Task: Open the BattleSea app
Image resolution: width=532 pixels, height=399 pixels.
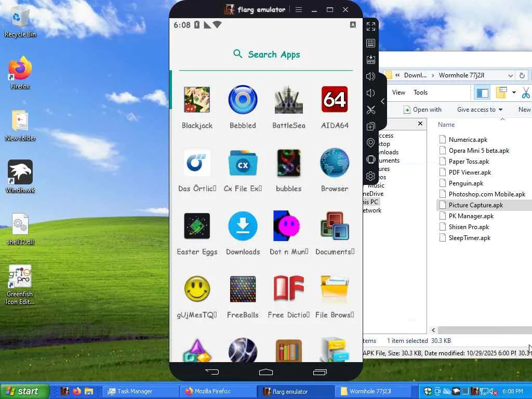Action: click(x=289, y=99)
